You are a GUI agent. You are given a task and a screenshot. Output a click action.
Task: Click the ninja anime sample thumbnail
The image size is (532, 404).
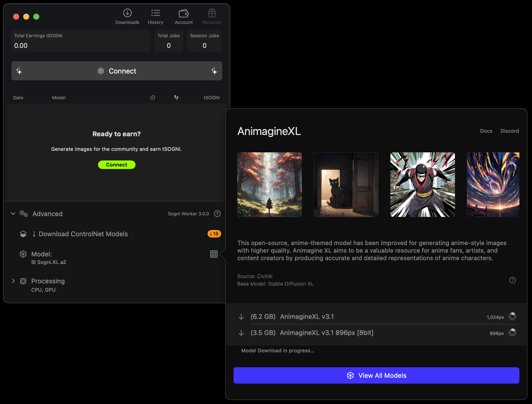[422, 185]
